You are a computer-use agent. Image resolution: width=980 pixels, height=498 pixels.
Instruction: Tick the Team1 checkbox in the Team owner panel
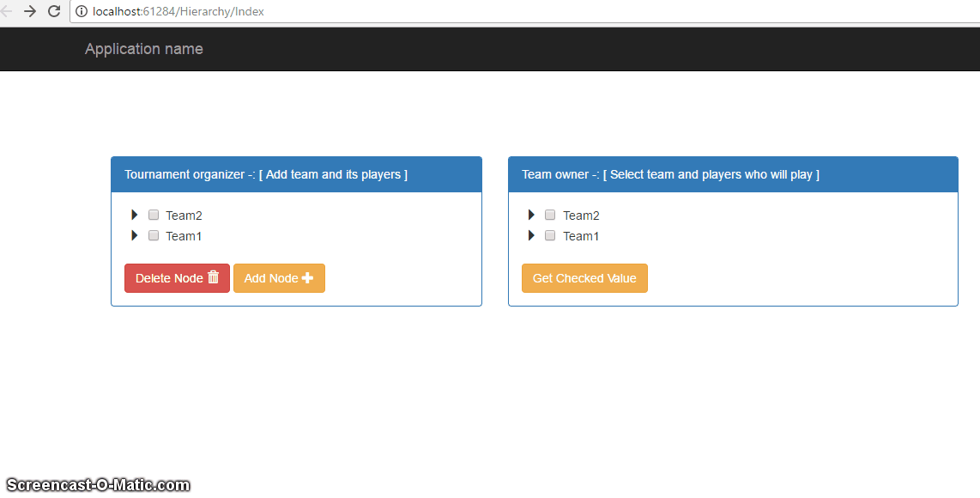(x=550, y=235)
